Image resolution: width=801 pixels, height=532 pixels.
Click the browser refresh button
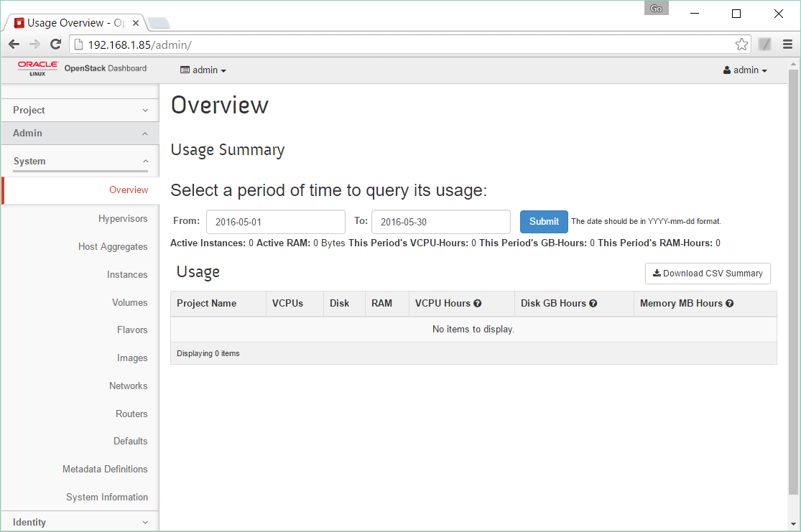coord(55,44)
